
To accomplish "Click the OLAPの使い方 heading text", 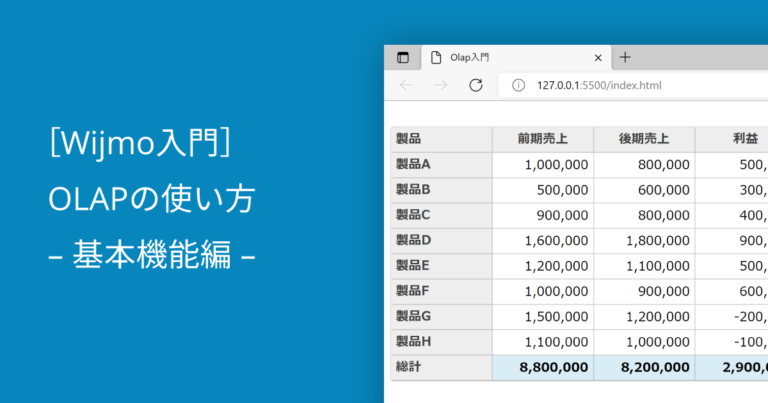I will tap(151, 199).
